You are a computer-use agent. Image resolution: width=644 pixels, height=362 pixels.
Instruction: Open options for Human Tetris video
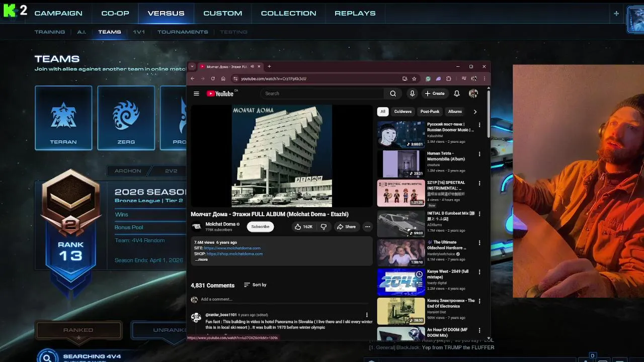[x=479, y=154]
